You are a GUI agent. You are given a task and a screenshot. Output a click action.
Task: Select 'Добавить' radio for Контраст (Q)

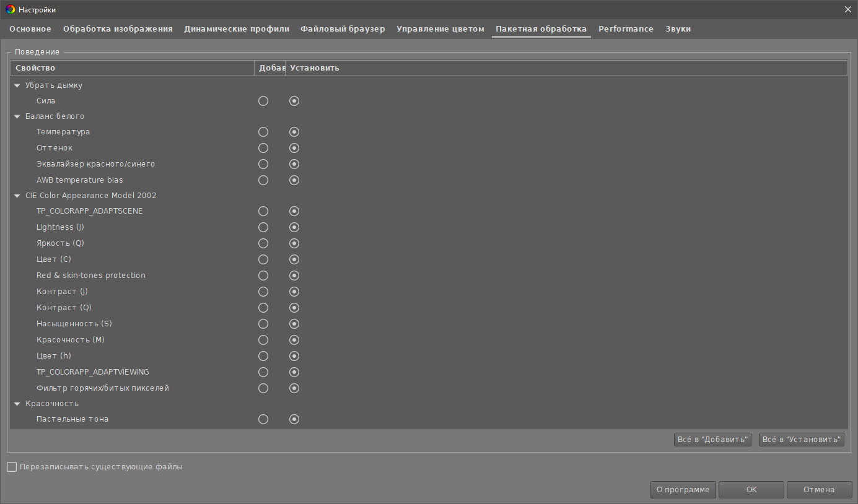pos(263,307)
